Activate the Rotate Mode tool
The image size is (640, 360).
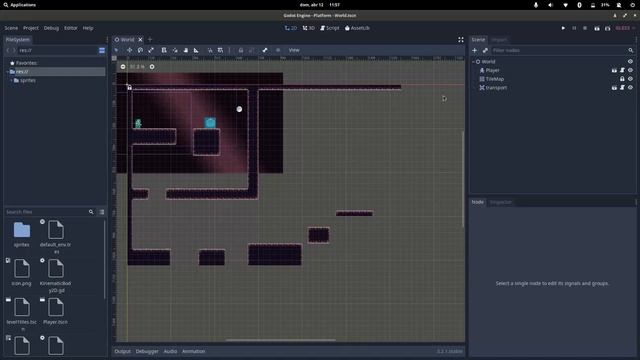click(140, 50)
